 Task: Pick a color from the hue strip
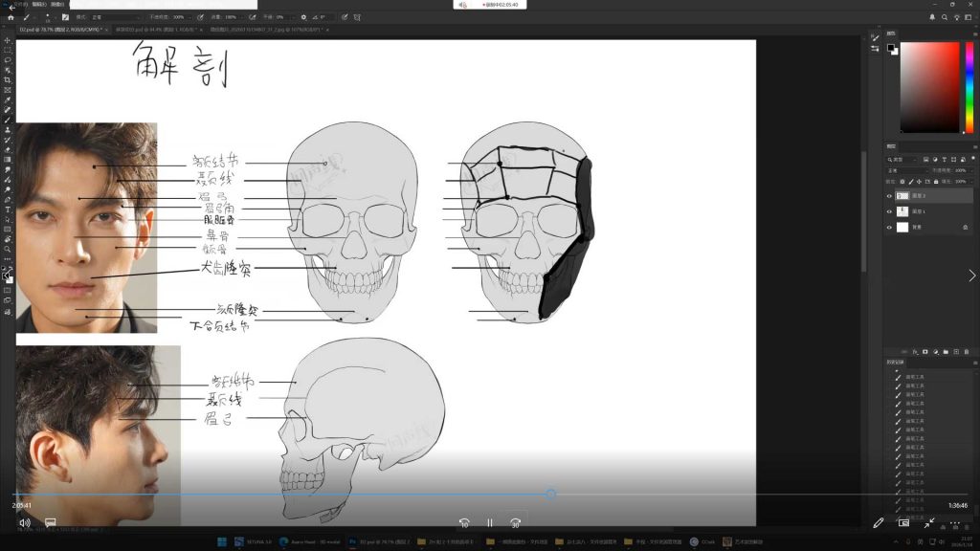pos(969,86)
